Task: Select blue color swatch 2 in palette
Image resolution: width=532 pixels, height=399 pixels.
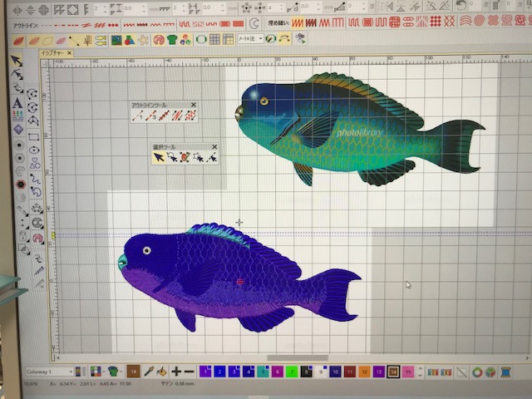Action: [219, 372]
